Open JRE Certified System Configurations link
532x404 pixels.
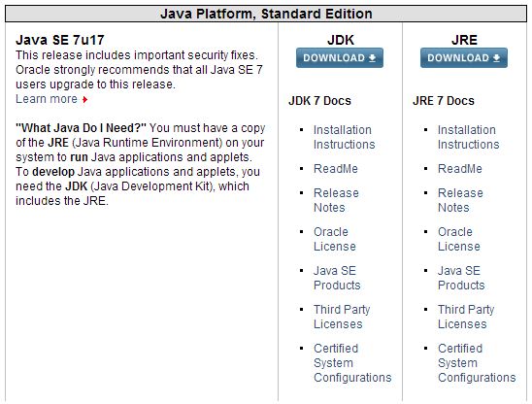click(x=477, y=362)
